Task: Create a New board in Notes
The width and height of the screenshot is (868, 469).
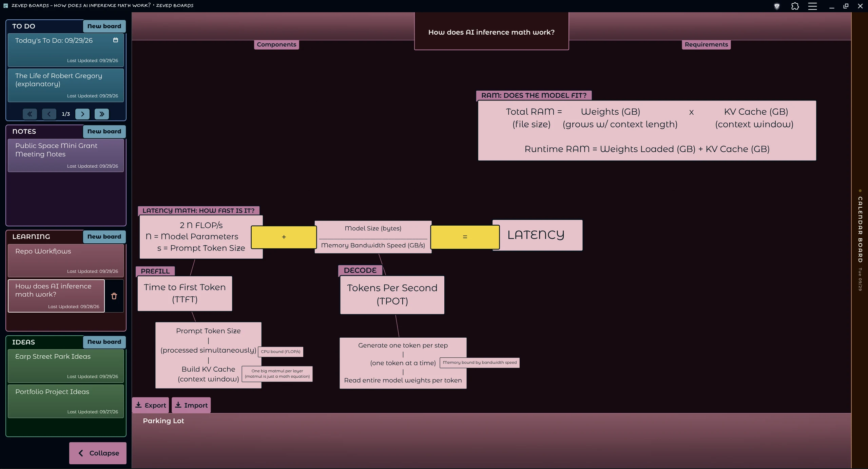Action: click(104, 131)
